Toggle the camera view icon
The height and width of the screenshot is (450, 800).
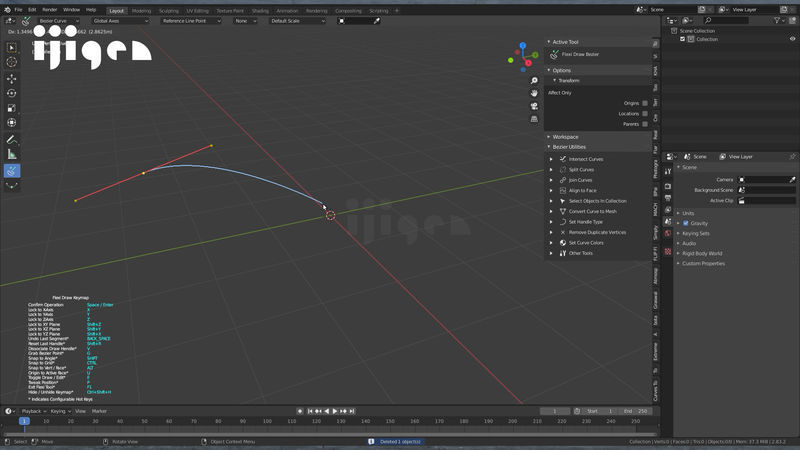pyautogui.click(x=534, y=106)
